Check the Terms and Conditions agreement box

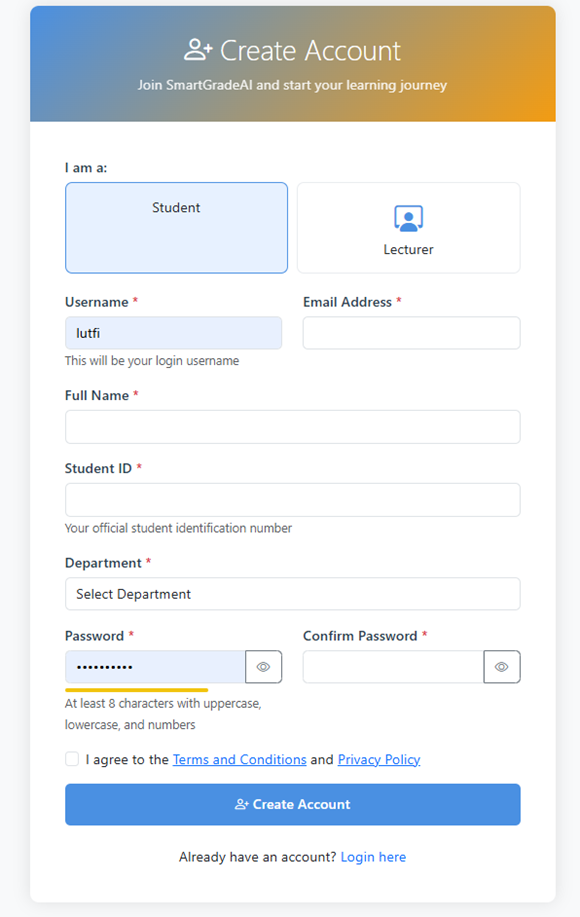point(71,758)
